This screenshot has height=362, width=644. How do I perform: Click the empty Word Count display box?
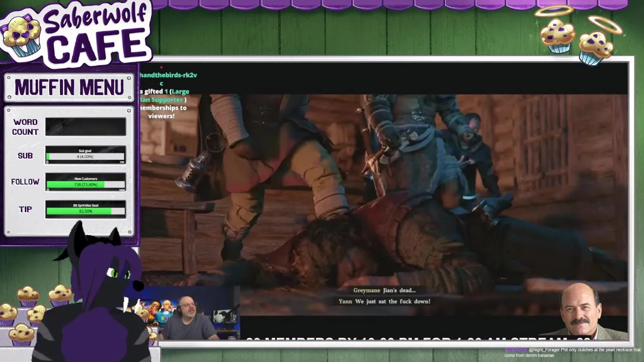(86, 127)
